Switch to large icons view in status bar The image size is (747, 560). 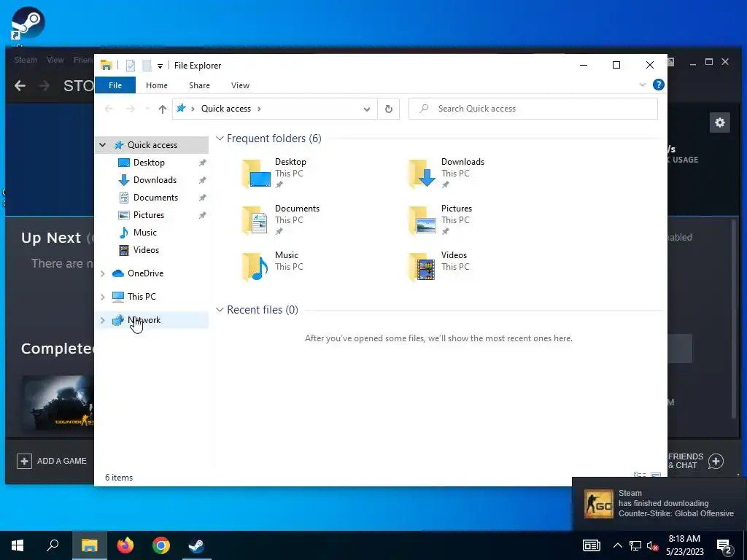(656, 475)
